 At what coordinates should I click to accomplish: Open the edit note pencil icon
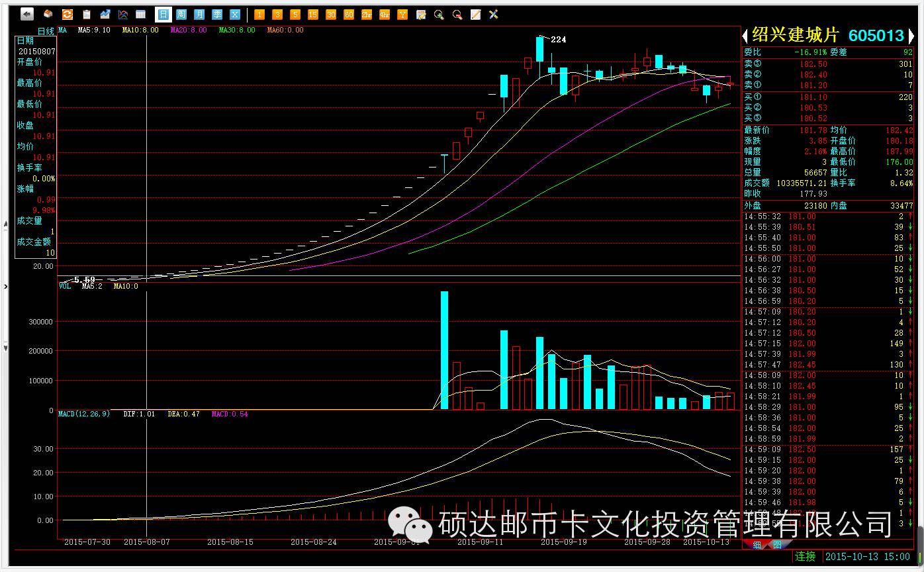tap(475, 14)
